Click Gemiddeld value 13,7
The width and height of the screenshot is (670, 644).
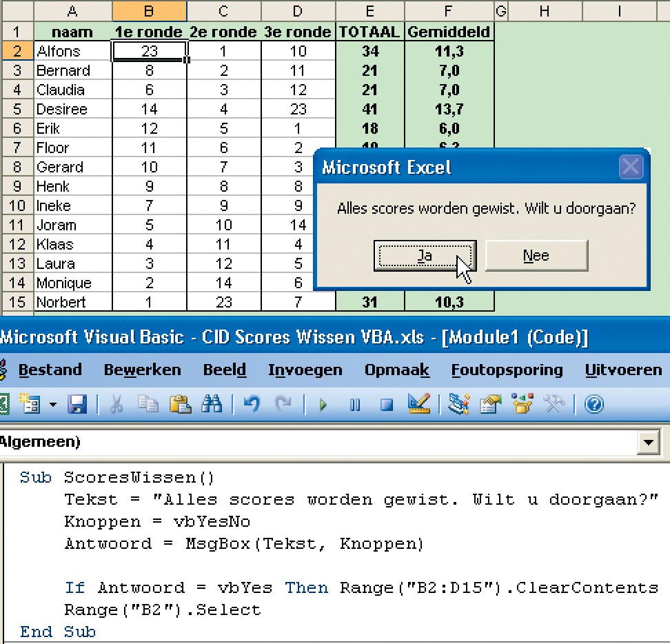(x=449, y=109)
